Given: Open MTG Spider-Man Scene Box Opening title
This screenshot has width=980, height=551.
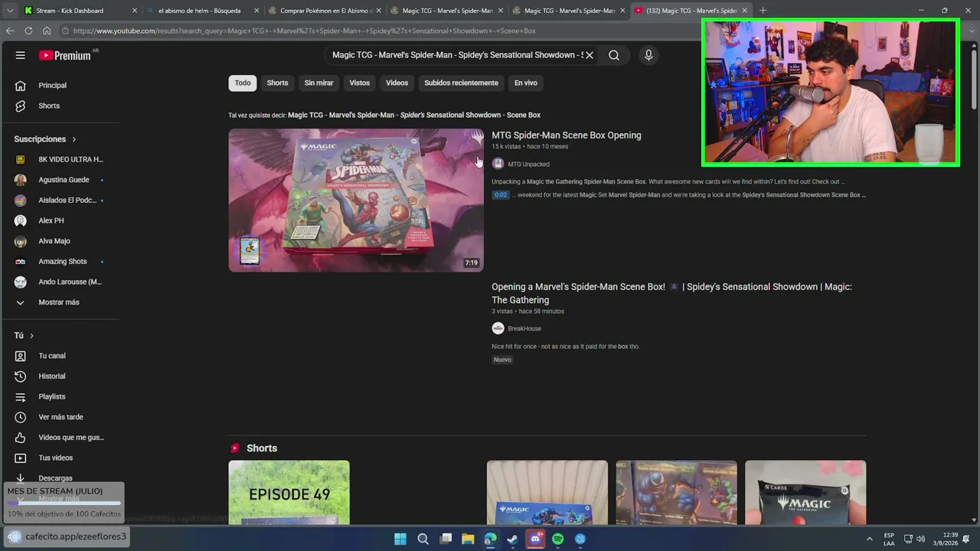Looking at the screenshot, I should point(567,135).
